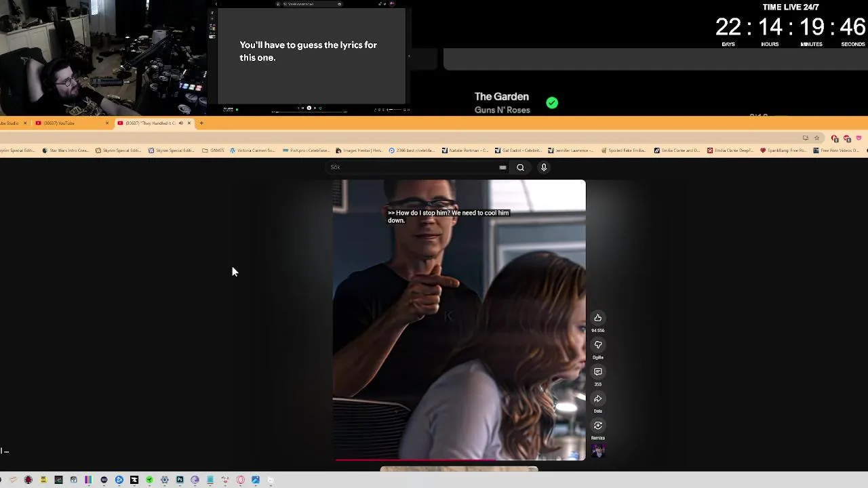Open a new browser tab with plus
The height and width of the screenshot is (488, 868).
tap(201, 123)
